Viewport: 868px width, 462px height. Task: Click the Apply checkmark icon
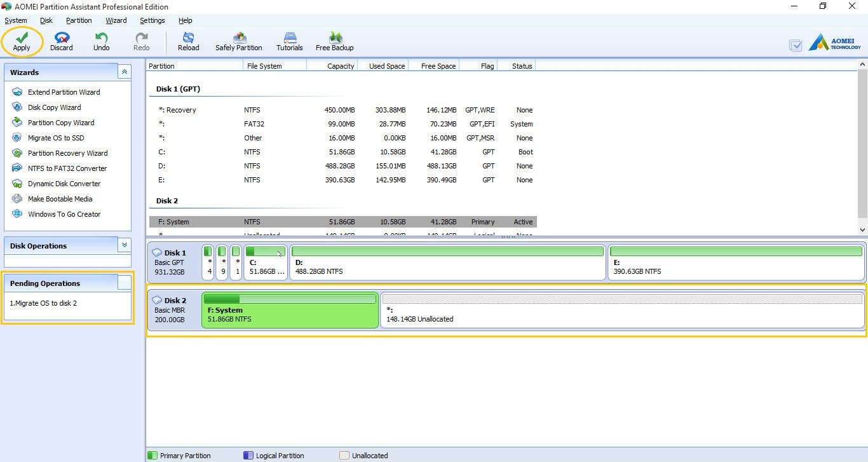(x=22, y=38)
